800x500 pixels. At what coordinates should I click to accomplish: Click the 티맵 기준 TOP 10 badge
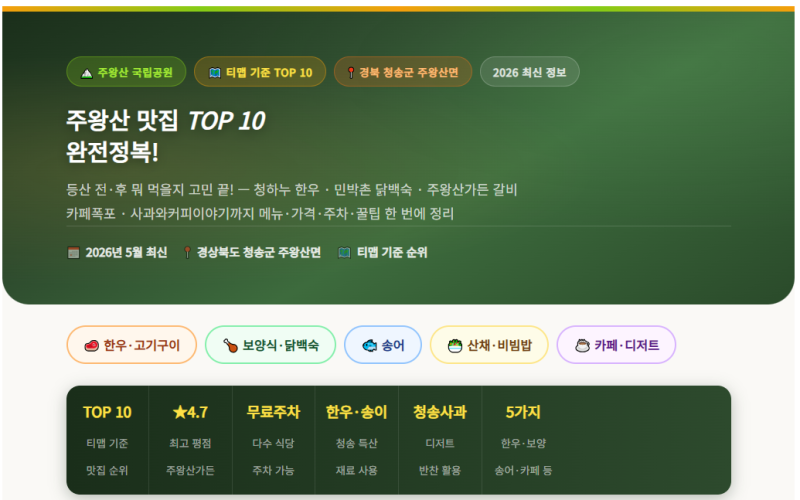click(260, 72)
